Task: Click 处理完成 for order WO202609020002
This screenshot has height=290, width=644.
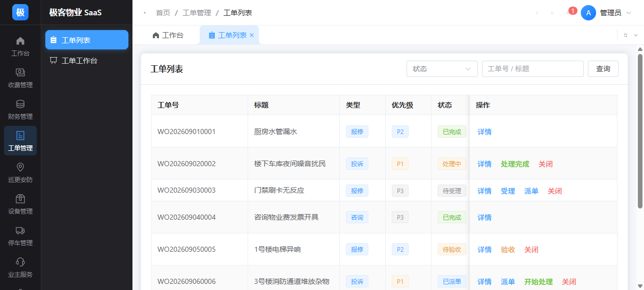Action: (x=515, y=164)
